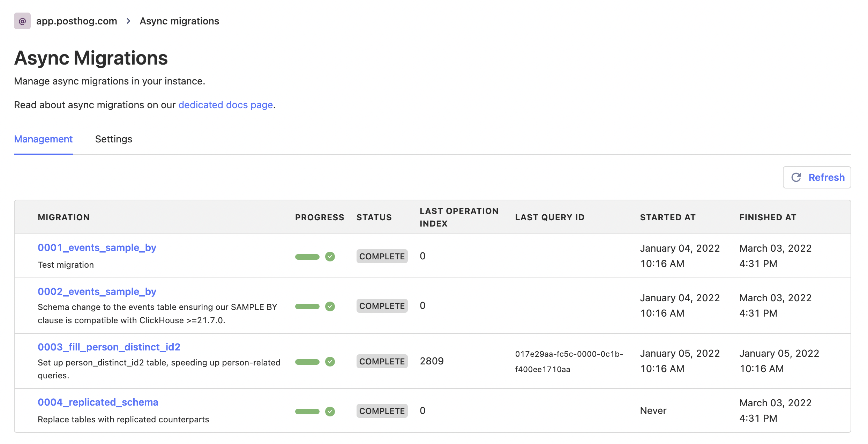Open the 0001_events_sample_by migration
Image resolution: width=868 pixels, height=444 pixels.
(97, 247)
